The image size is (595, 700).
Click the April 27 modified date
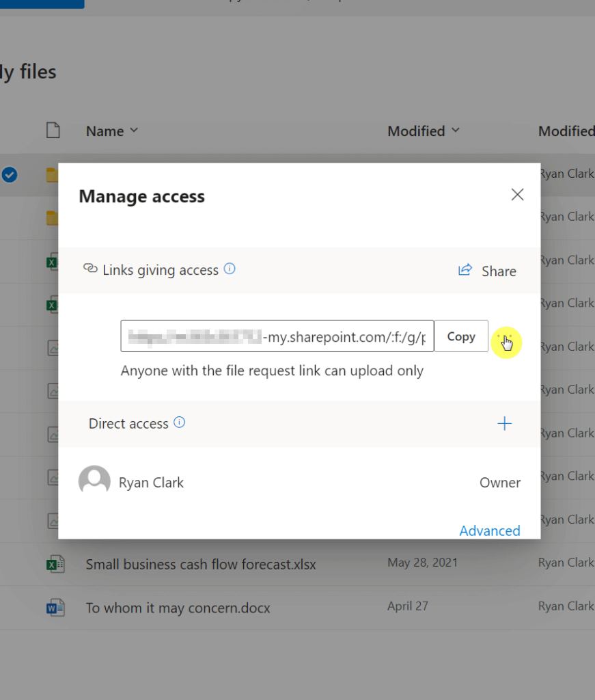408,606
